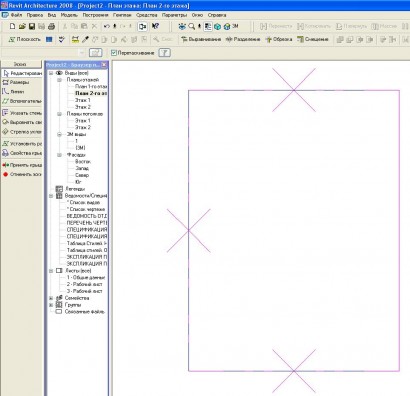Open the Файл menu
Screen dimensions: 410x396
(16, 15)
